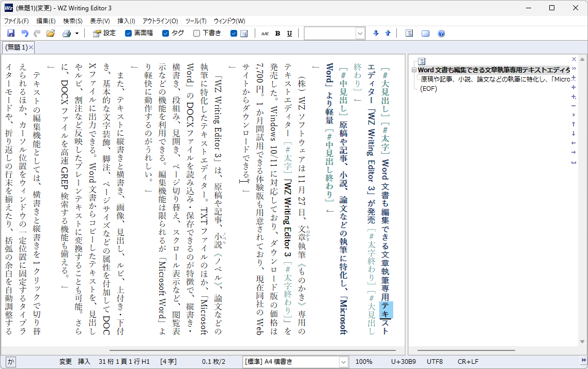This screenshot has height=369, width=588.
Task: Toggle bold formatting with the B icon
Action: tap(277, 33)
